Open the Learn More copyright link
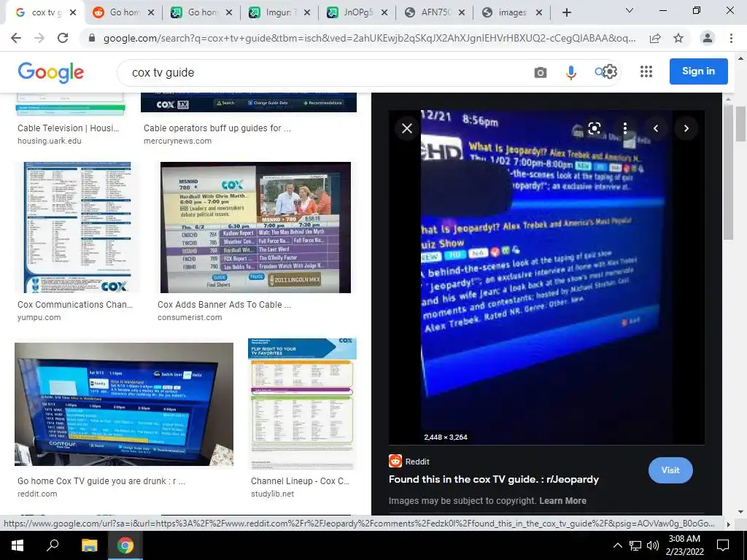 click(562, 500)
